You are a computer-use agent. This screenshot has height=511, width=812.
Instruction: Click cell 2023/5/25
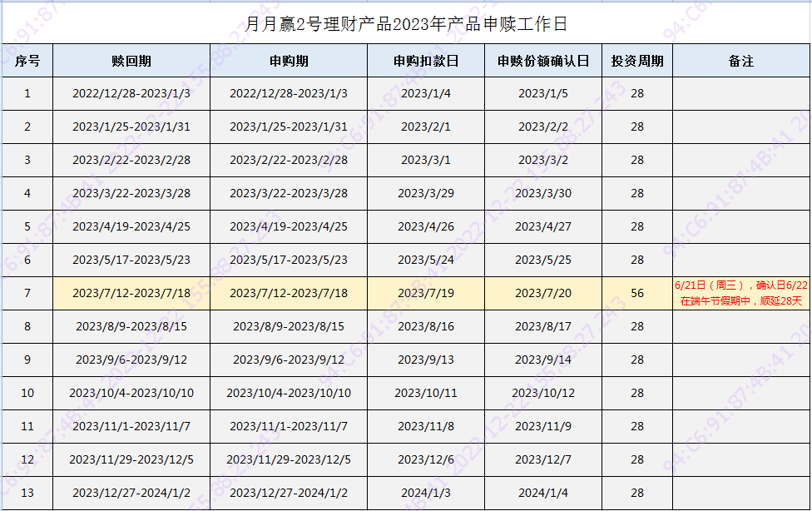tap(543, 260)
